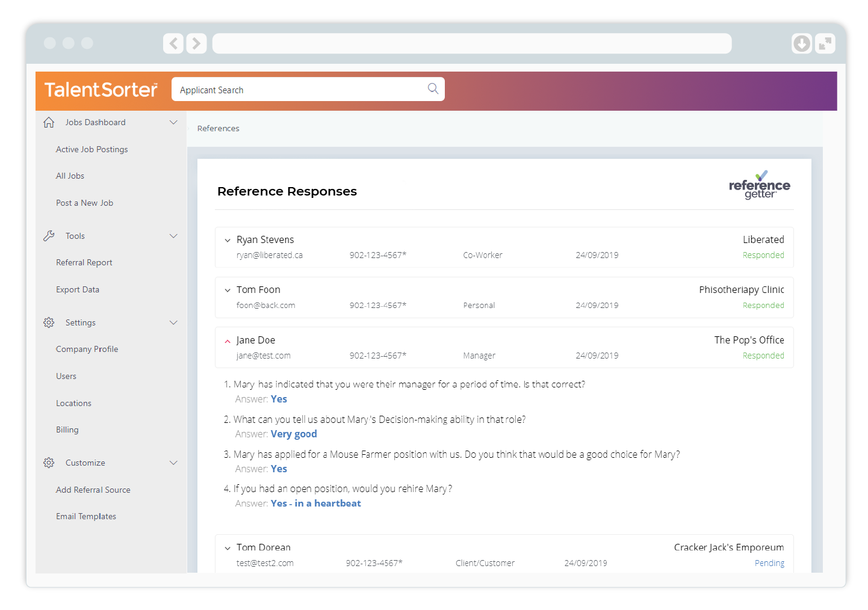
Task: Click the Settings gear icon
Action: click(49, 322)
